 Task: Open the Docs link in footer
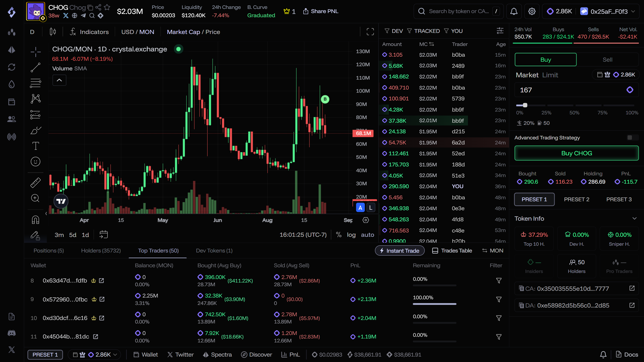(627, 355)
